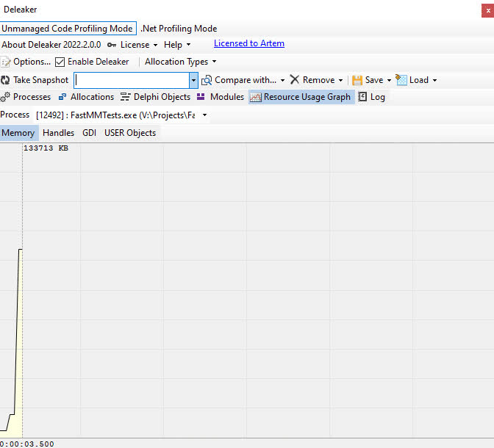Open the Remove dropdown arrow
This screenshot has width=494, height=448.
click(x=340, y=80)
